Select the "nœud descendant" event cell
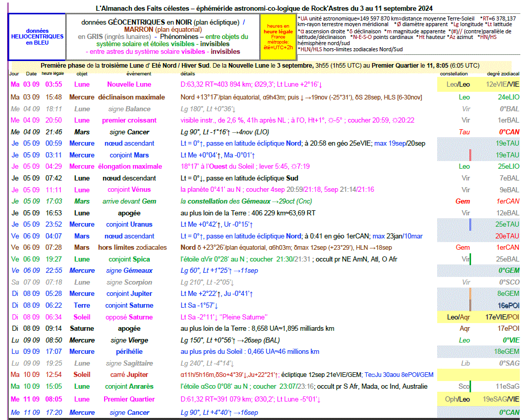527x420 pixels. 129,178
